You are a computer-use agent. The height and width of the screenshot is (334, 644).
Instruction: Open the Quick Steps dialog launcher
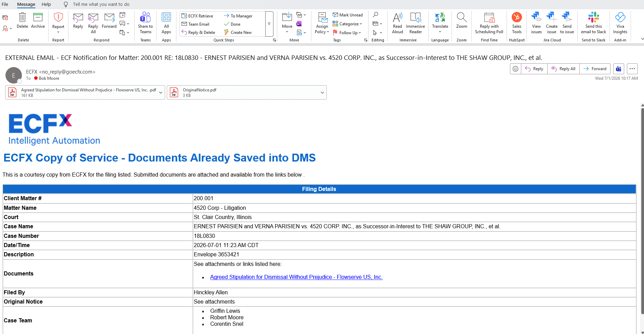(x=274, y=40)
